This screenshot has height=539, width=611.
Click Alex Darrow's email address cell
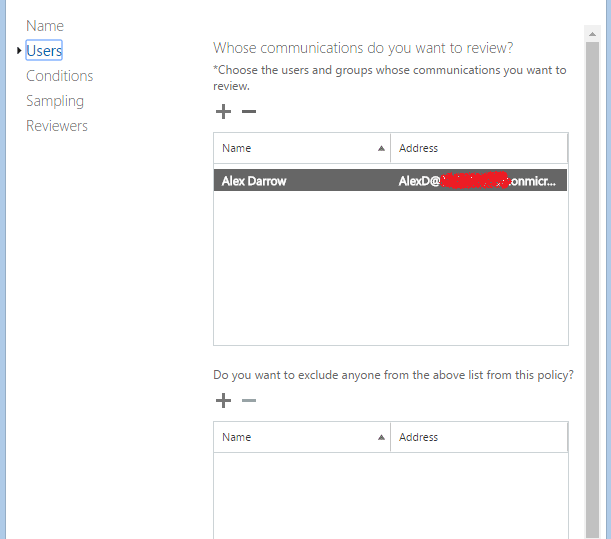pos(477,181)
